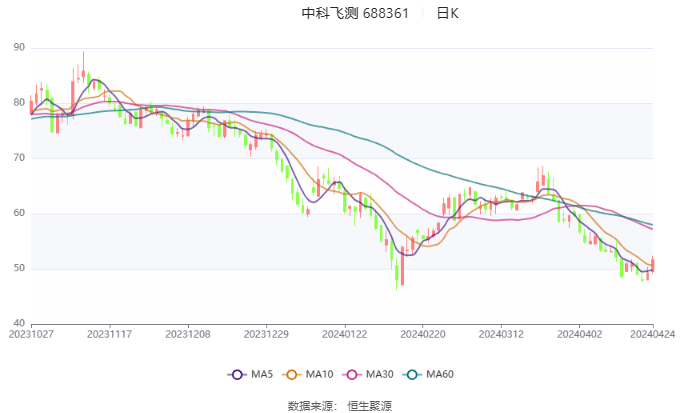The image size is (680, 413).
Task: Select the 20231117 date label
Action: tap(109, 335)
